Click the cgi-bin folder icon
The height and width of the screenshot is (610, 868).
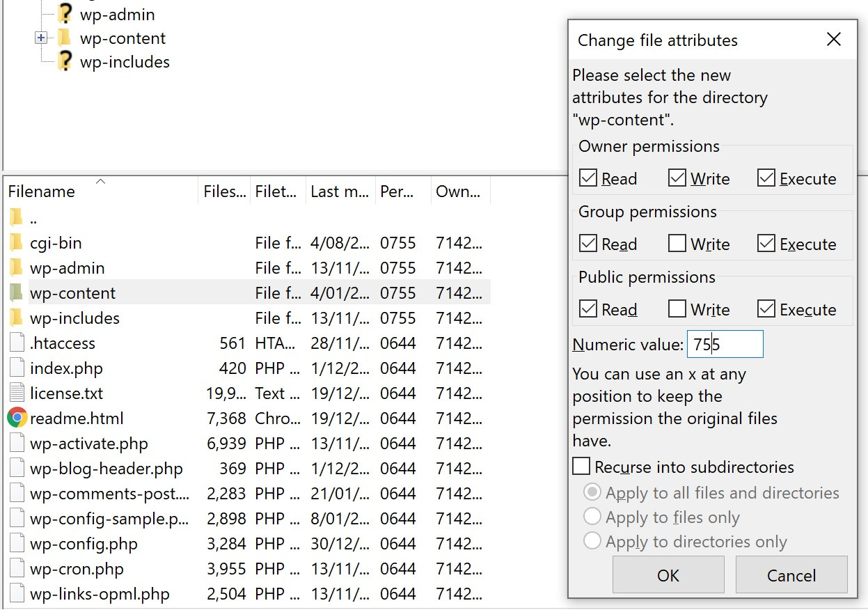point(17,243)
